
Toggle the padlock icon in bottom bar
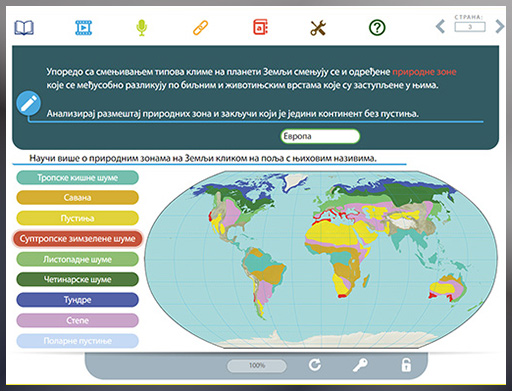(x=406, y=365)
